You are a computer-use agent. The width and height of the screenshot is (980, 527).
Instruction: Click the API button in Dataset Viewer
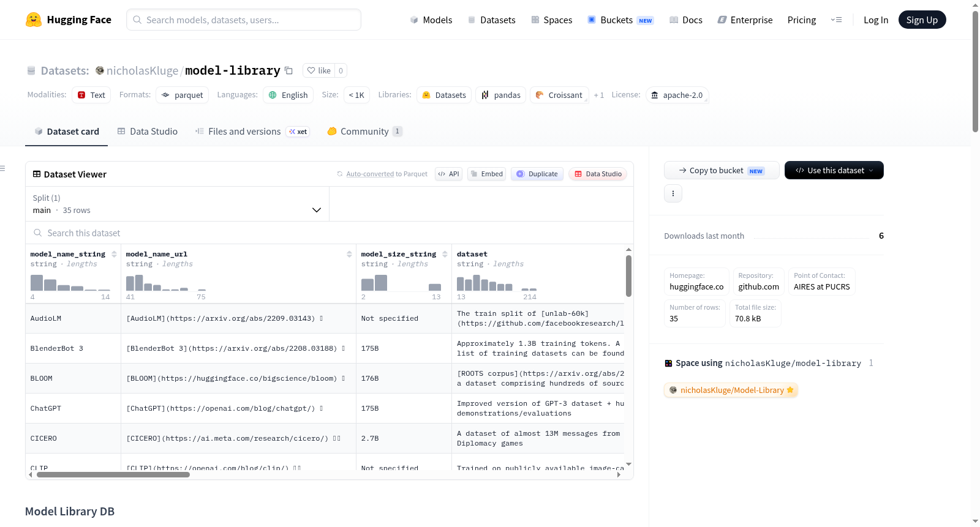(x=448, y=174)
